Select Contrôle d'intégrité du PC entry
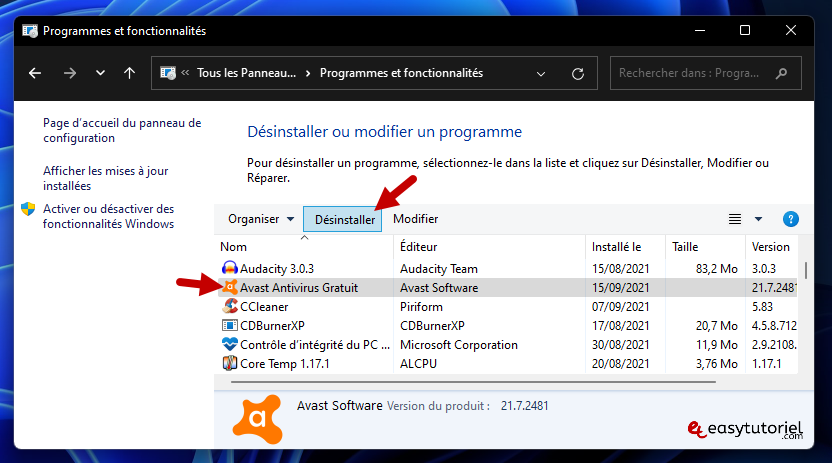Screen dimensions: 832x463 coord(315,345)
